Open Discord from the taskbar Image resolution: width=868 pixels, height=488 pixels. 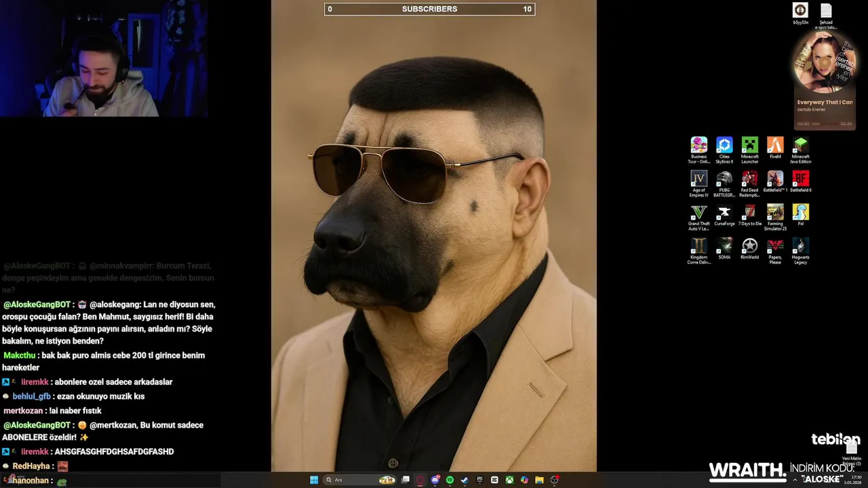(x=435, y=480)
